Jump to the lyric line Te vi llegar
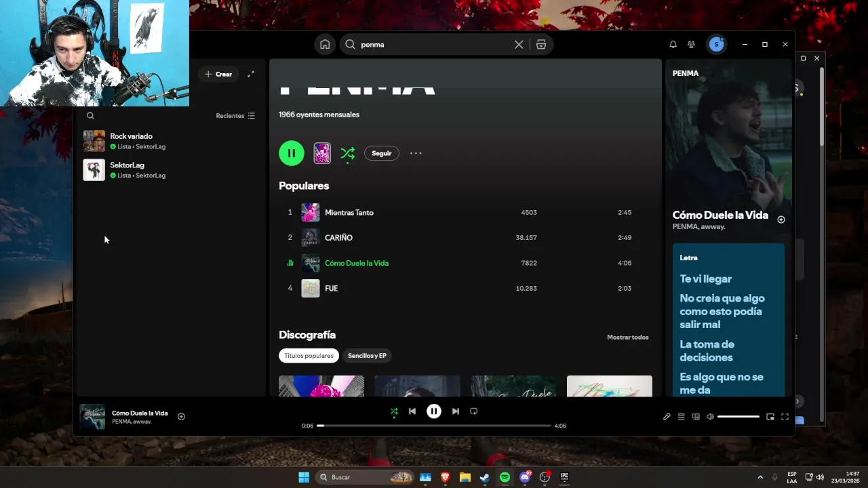The width and height of the screenshot is (868, 488). point(706,279)
